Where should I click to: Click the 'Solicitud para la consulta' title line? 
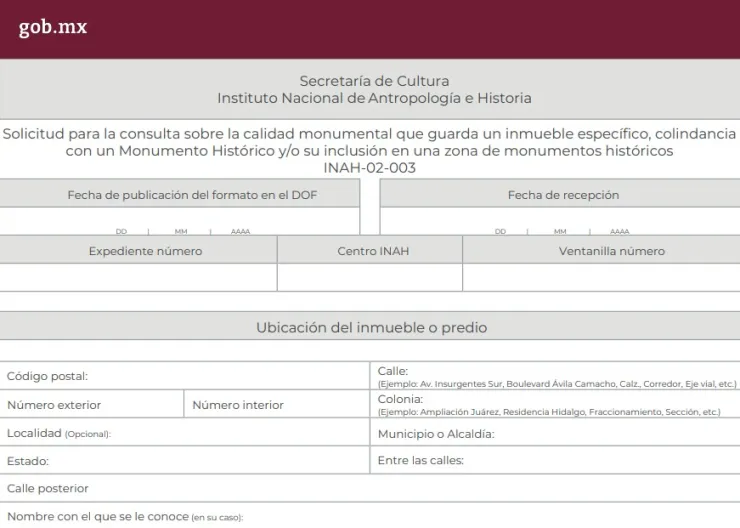(370, 134)
